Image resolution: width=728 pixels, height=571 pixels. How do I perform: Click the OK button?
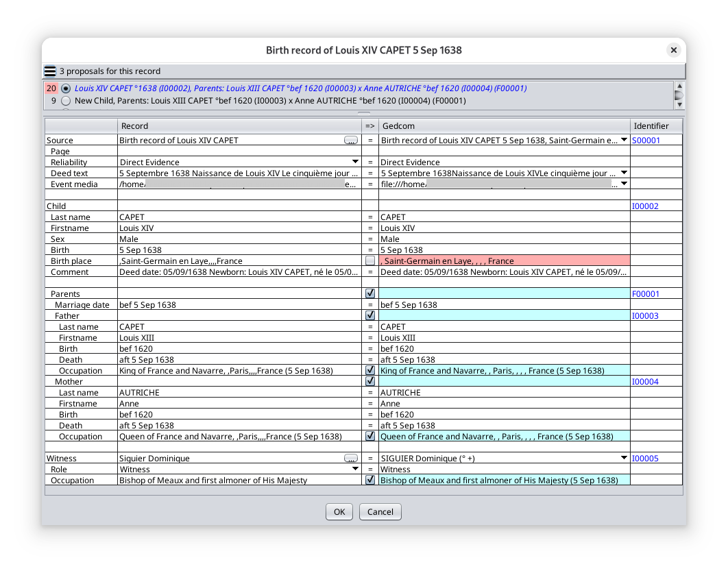339,511
